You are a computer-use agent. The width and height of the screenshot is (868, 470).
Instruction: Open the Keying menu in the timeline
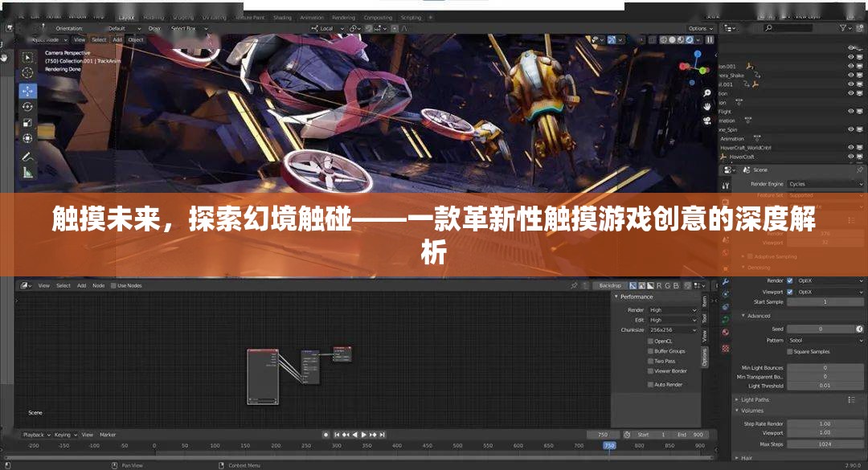click(65, 435)
